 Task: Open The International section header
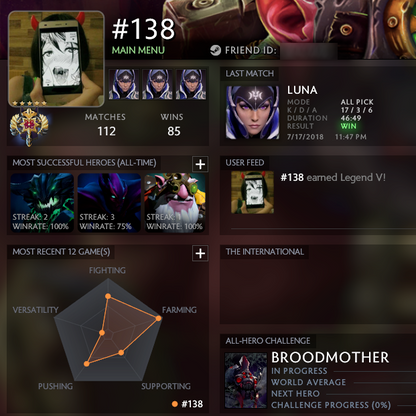[265, 252]
